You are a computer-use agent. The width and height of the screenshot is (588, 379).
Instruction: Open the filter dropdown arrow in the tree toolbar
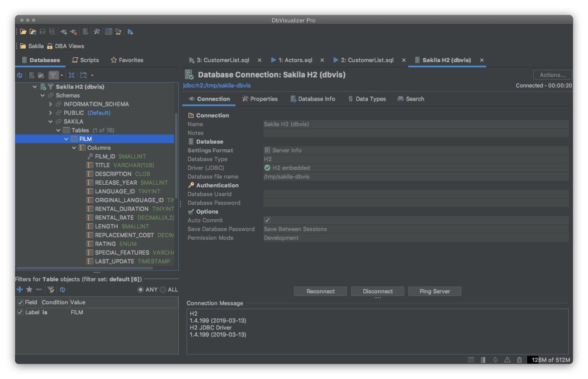coord(62,75)
